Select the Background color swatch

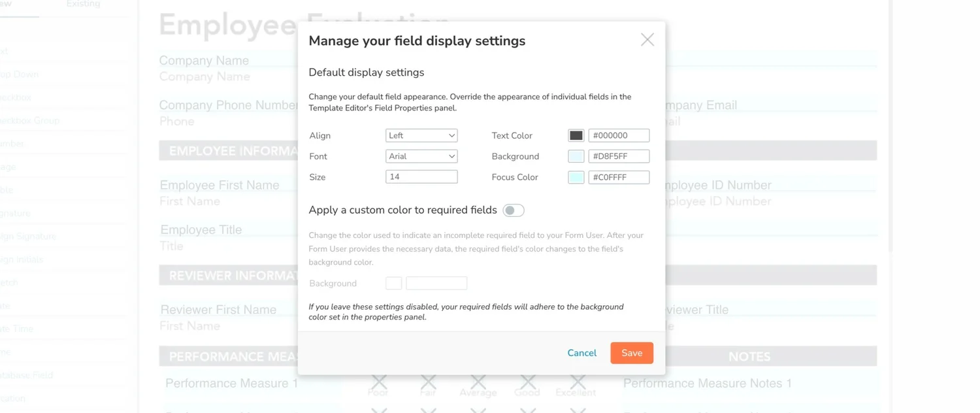[576, 156]
